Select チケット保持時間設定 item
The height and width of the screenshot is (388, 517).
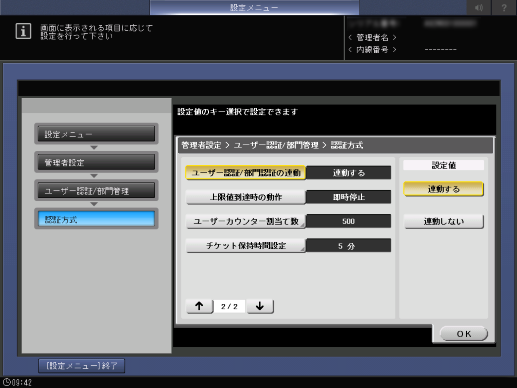246,246
